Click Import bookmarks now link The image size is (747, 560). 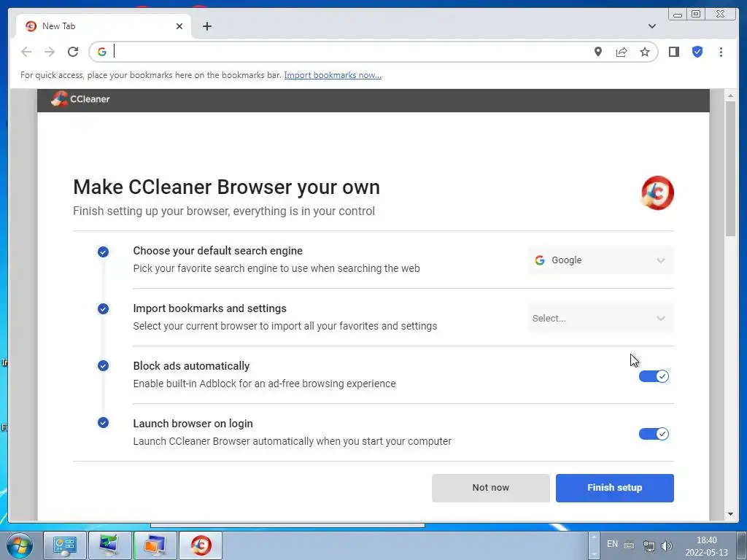[333, 75]
